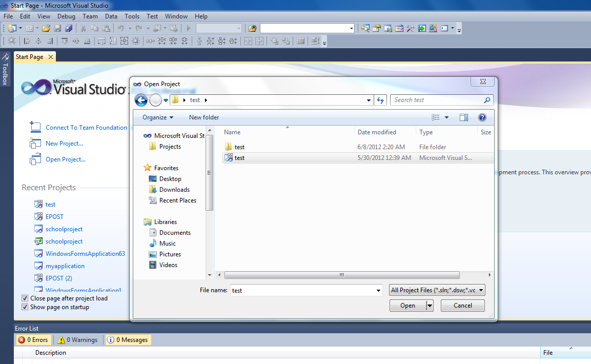Viewport: 591px width, 364px height.
Task: Open the Toolbox hammer-and-wrench icon
Action: pyautogui.click(x=411, y=28)
